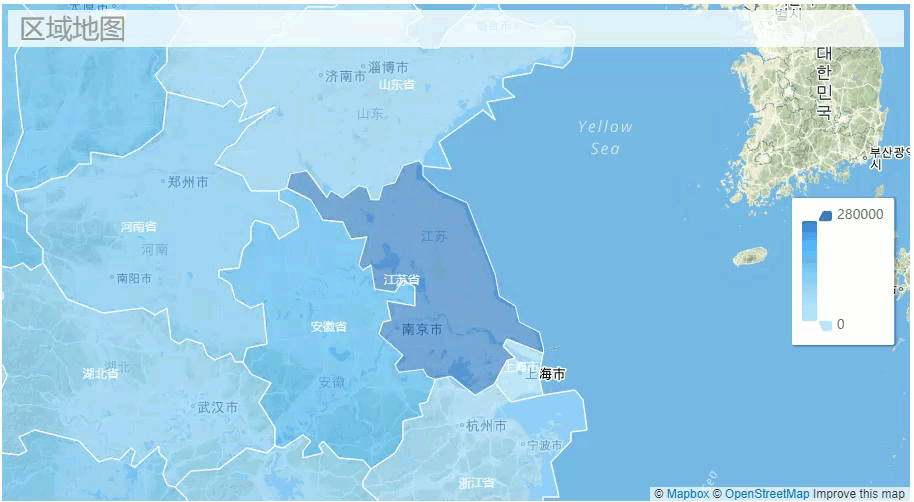Click the 济南市 city label
Screen dimensions: 914x502
345,76
